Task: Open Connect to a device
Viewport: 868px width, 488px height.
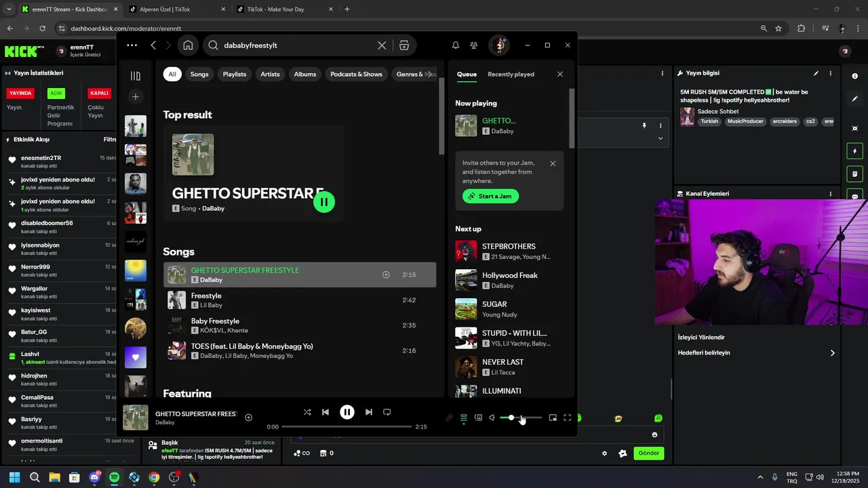Action: (478, 418)
